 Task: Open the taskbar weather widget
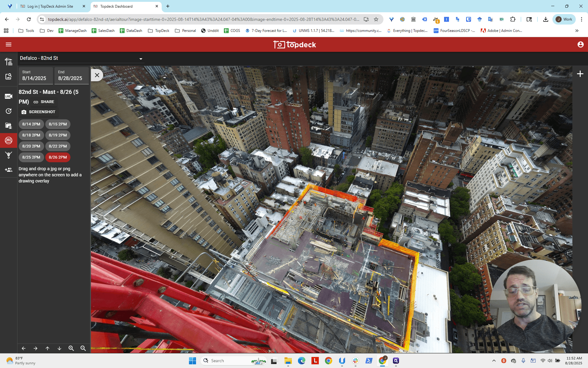tap(21, 361)
